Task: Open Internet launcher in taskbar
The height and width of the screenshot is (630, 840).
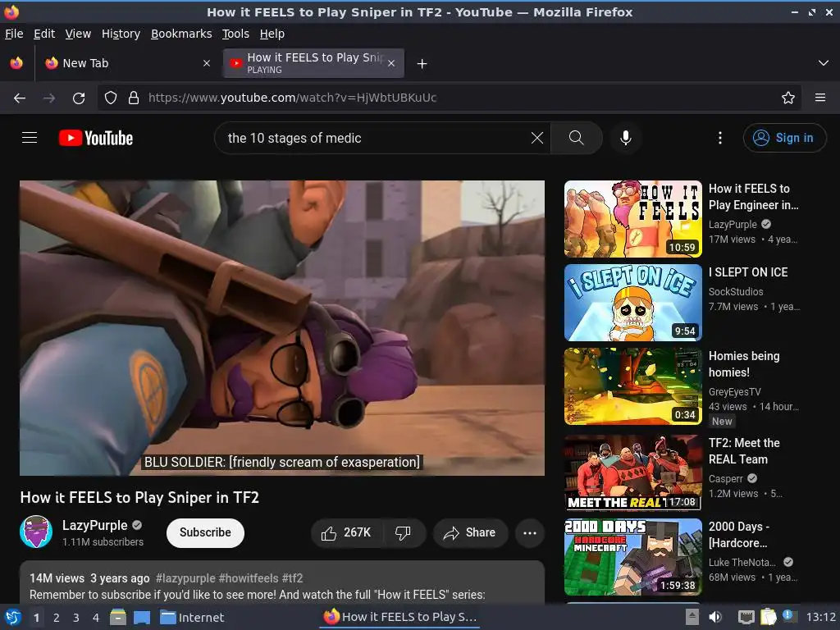Action: [192, 617]
